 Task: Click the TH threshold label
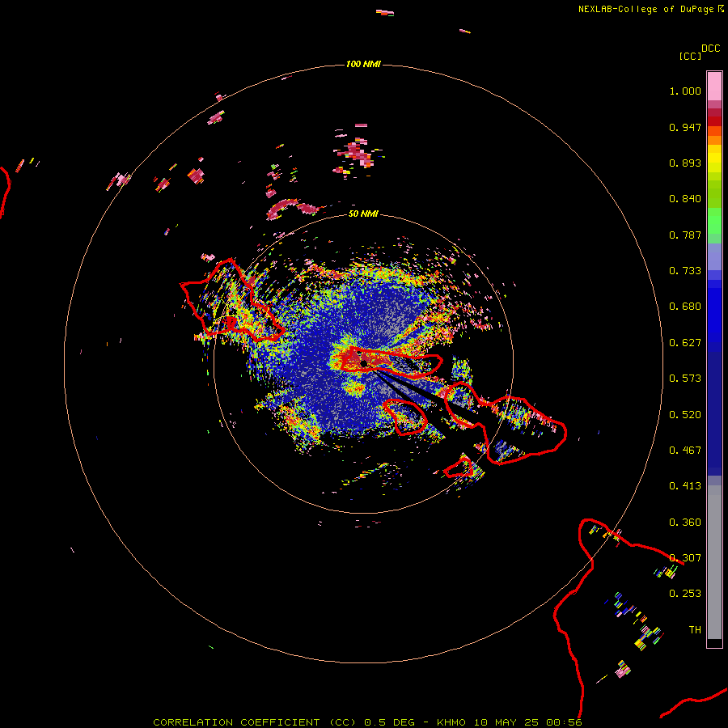pyautogui.click(x=695, y=630)
